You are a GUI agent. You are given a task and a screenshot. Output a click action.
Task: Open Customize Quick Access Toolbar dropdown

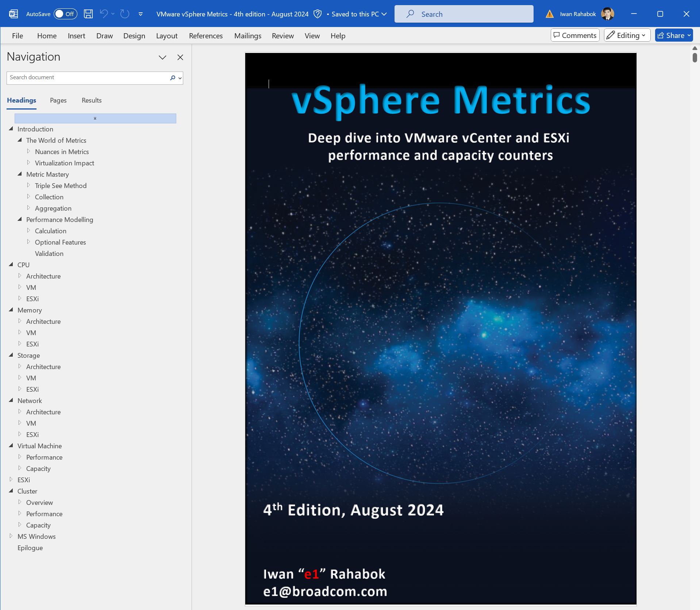coord(141,14)
